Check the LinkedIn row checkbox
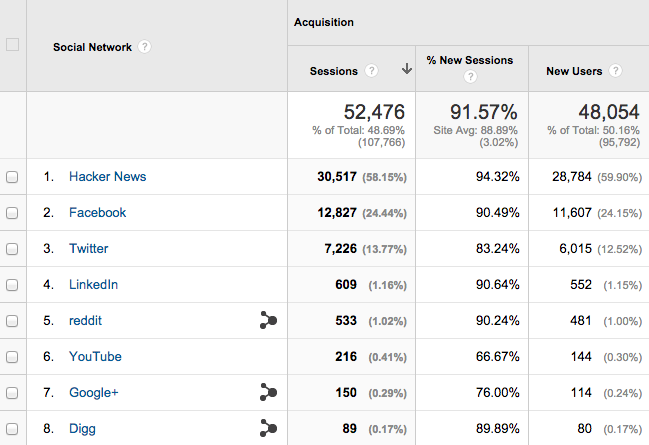This screenshot has width=649, height=445. pos(12,285)
